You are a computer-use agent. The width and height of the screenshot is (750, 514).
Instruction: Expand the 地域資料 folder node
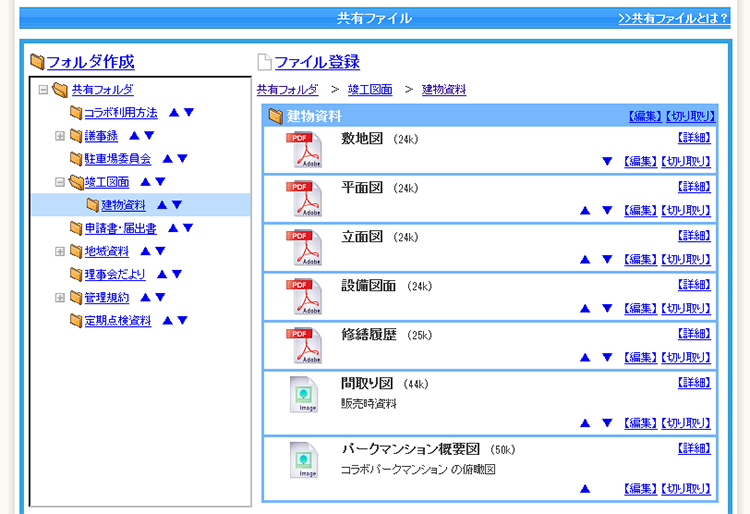pos(60,252)
